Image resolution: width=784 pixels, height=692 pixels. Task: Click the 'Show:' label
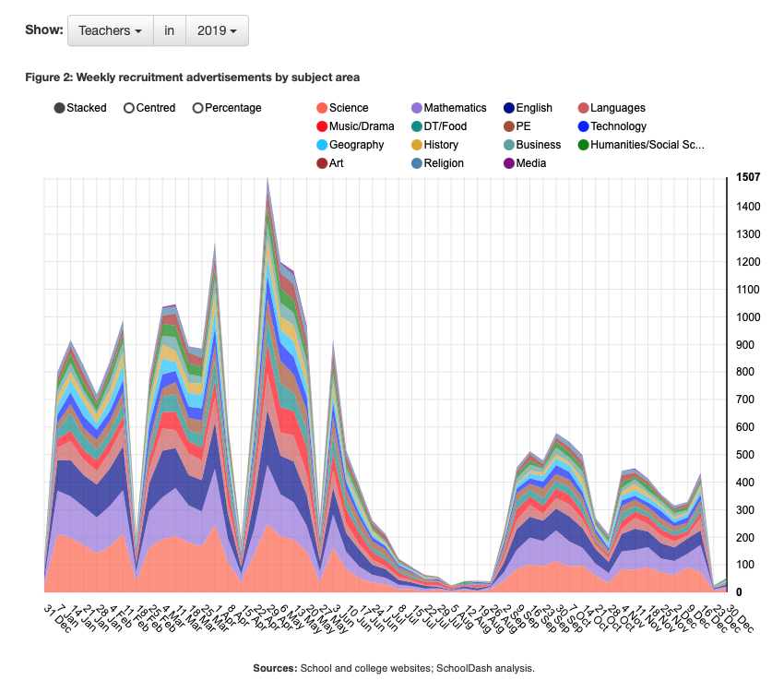pyautogui.click(x=44, y=30)
